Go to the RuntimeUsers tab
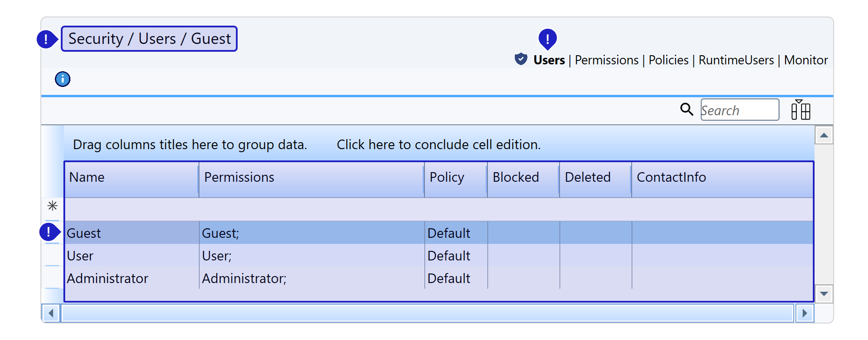The image size is (868, 340). click(736, 60)
